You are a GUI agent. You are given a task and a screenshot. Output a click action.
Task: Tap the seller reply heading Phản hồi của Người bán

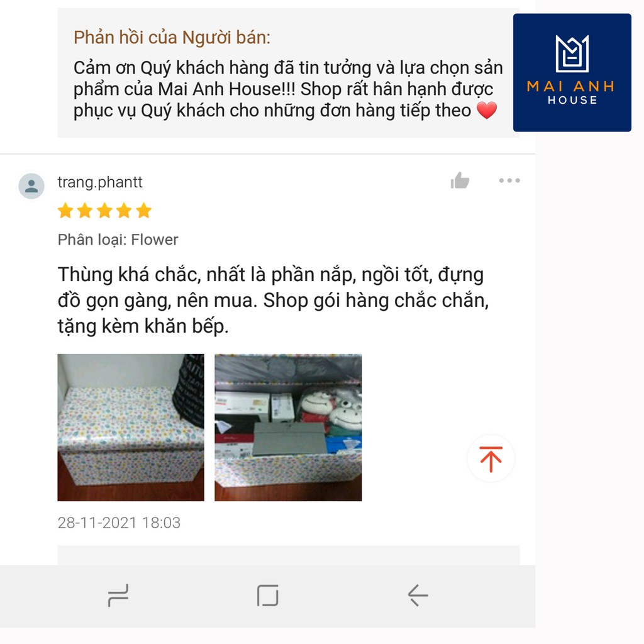tap(172, 37)
